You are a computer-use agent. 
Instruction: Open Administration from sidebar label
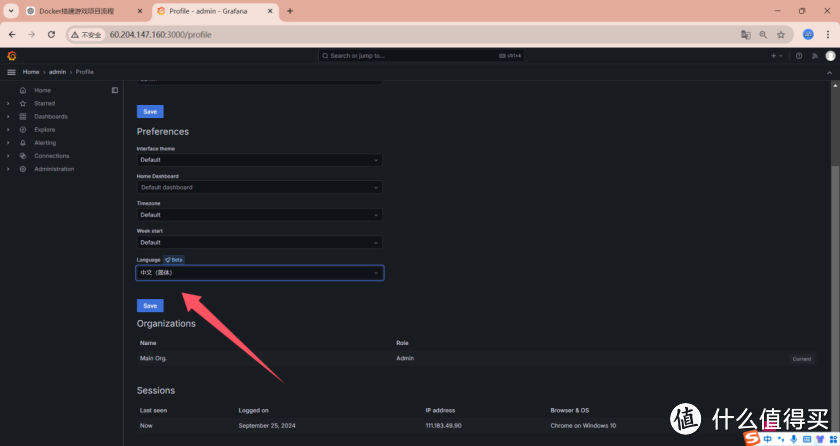[54, 169]
